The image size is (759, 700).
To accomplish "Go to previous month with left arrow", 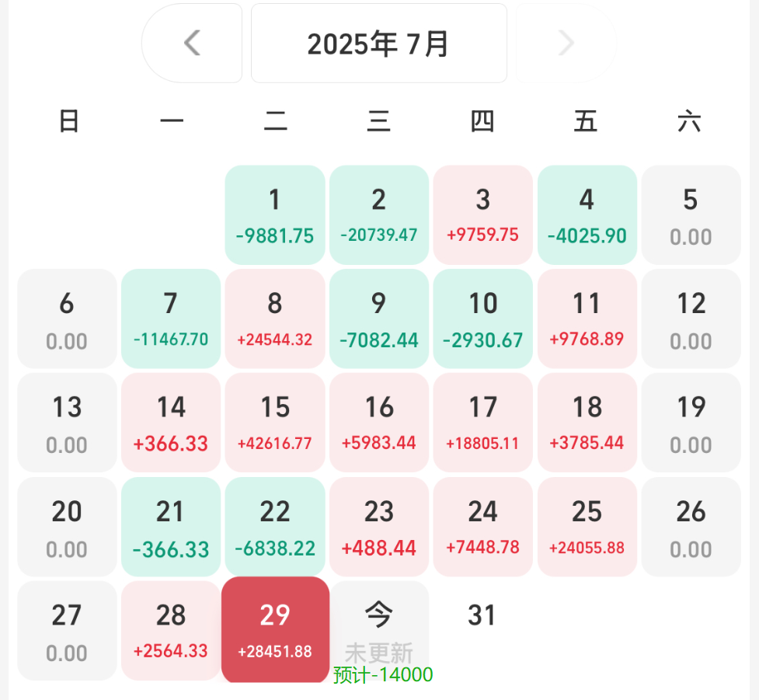I will (x=192, y=43).
